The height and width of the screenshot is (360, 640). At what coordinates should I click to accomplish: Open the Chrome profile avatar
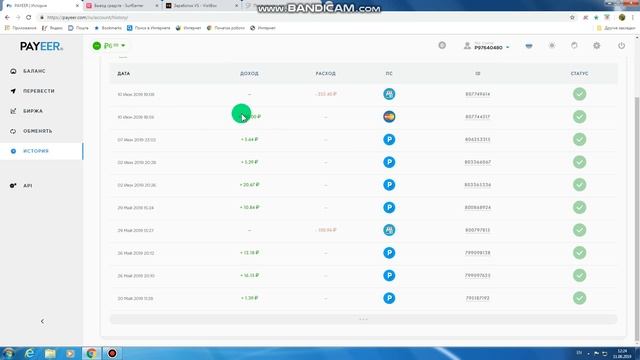622,18
